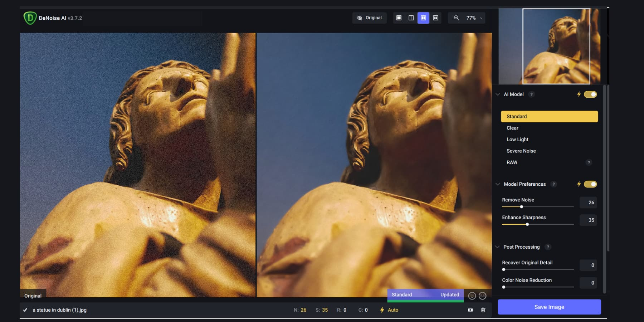This screenshot has width=644, height=322.
Task: Click the Auto enhancement link in bottom bar
Action: pos(392,310)
